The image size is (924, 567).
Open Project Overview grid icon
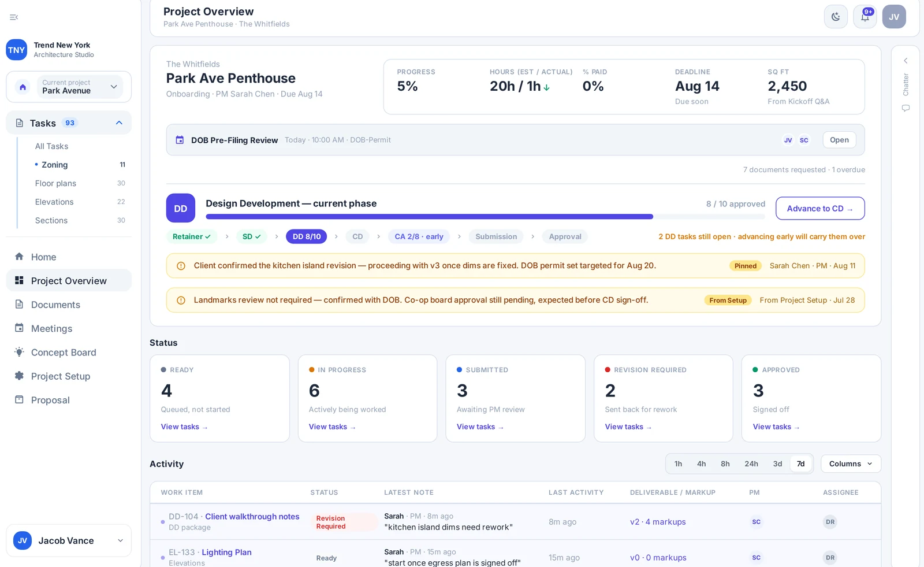click(x=19, y=280)
